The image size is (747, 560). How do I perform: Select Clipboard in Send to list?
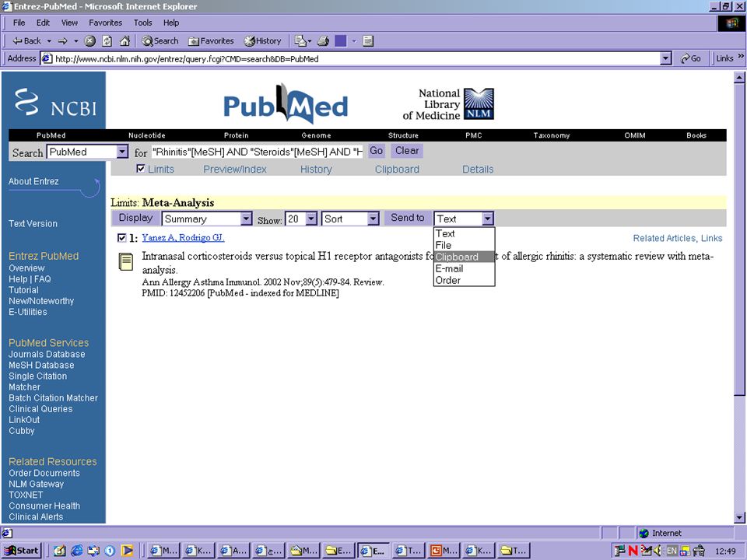click(x=464, y=257)
